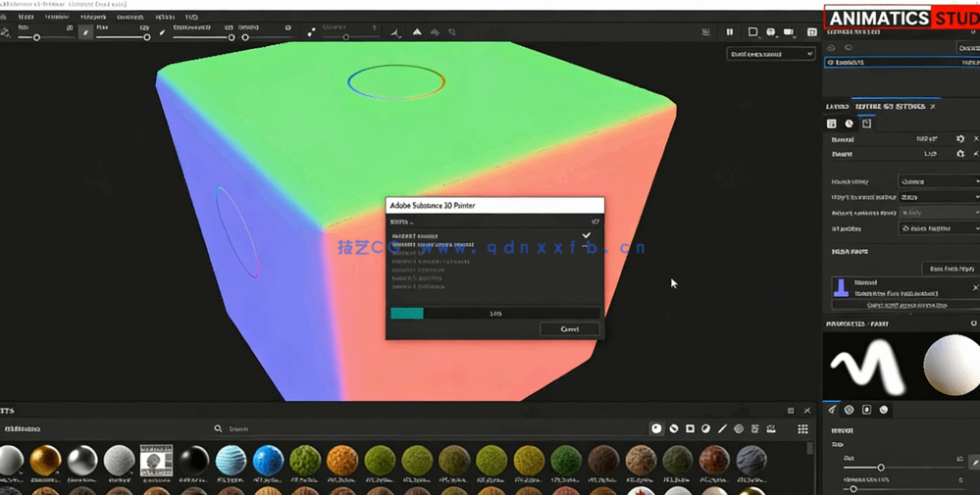Click Cancel in the baking progress dialog

pos(569,329)
